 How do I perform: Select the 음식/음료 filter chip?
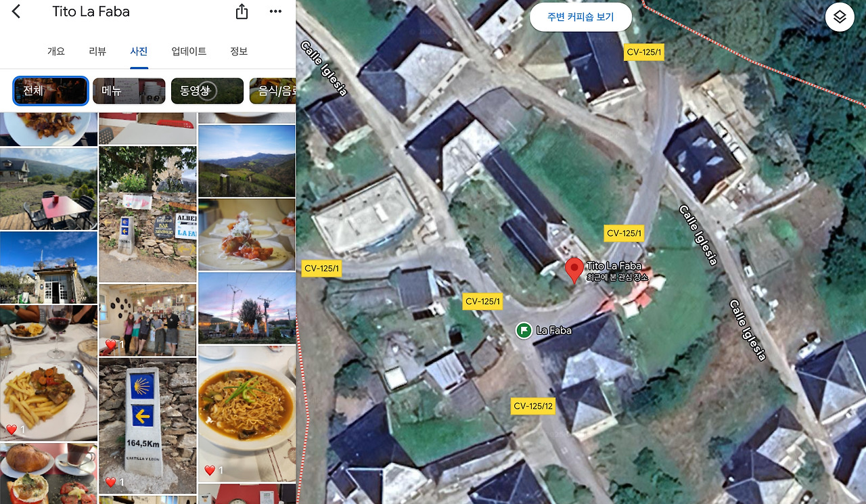pos(273,91)
